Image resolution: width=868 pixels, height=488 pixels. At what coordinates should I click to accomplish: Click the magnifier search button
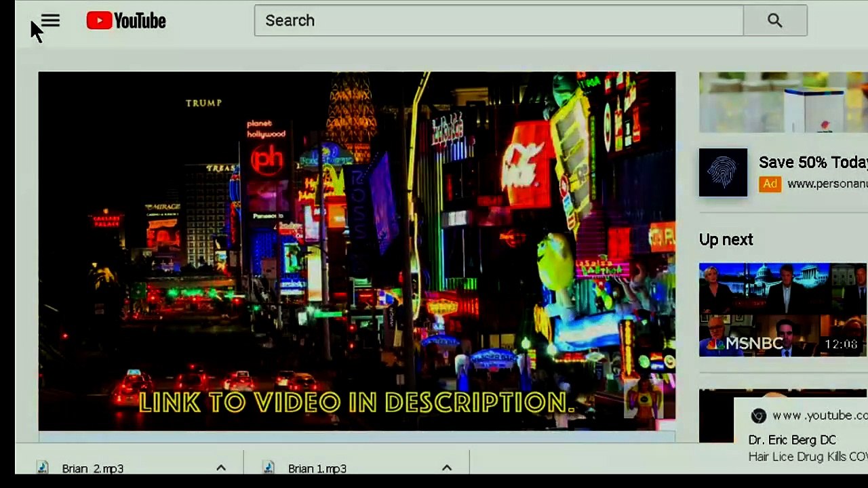(x=775, y=20)
